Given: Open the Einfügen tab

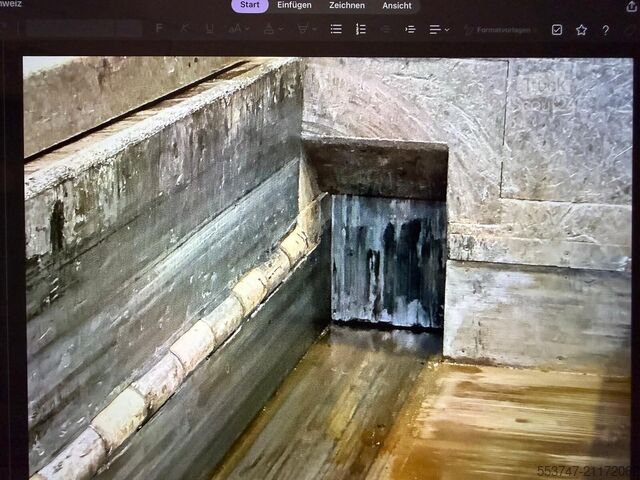Looking at the screenshot, I should [294, 5].
